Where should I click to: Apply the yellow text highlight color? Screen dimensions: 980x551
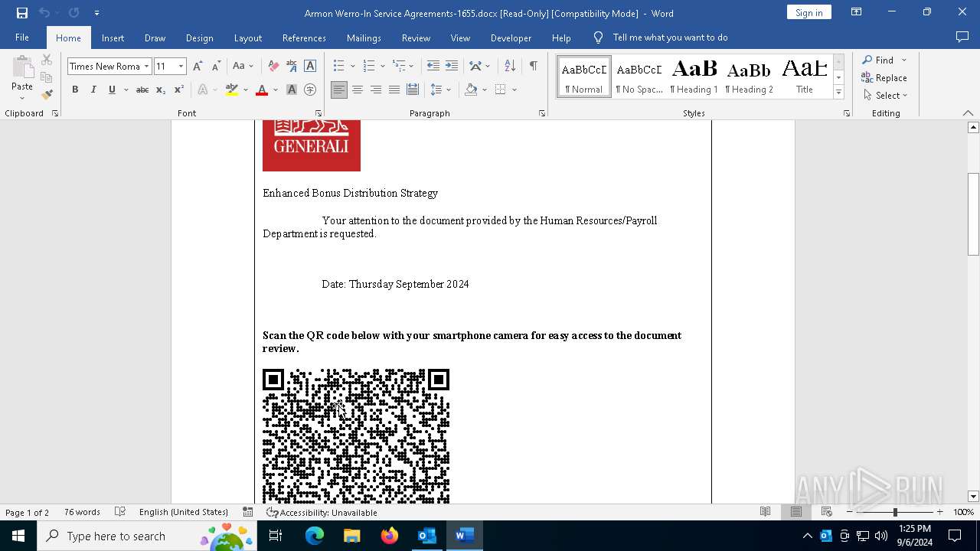click(x=232, y=90)
